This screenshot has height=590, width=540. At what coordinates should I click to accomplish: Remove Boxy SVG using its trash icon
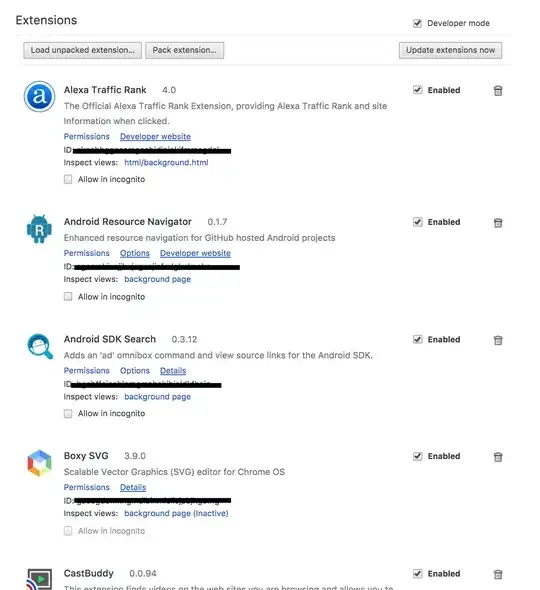click(498, 457)
